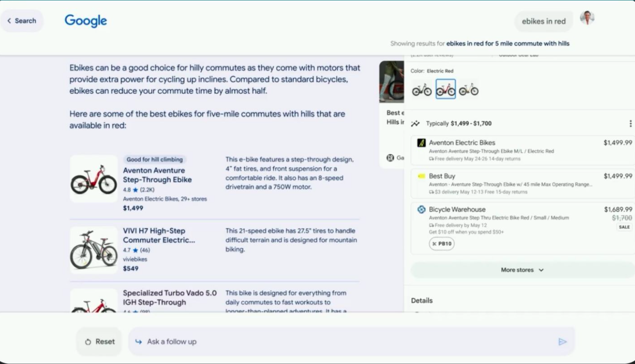The image size is (635, 364).
Task: Click the $549 price of VIVI H7
Action: pyautogui.click(x=131, y=268)
